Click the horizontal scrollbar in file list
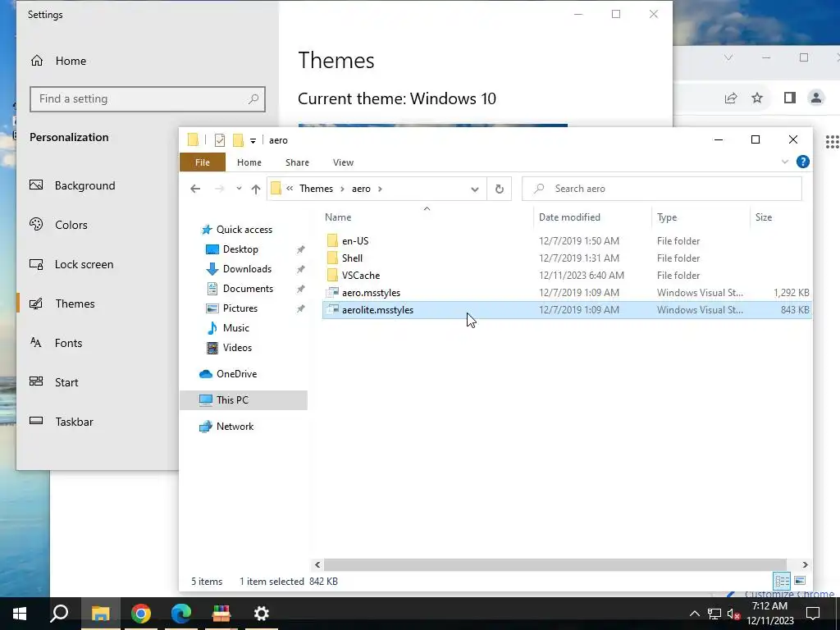 pos(555,564)
